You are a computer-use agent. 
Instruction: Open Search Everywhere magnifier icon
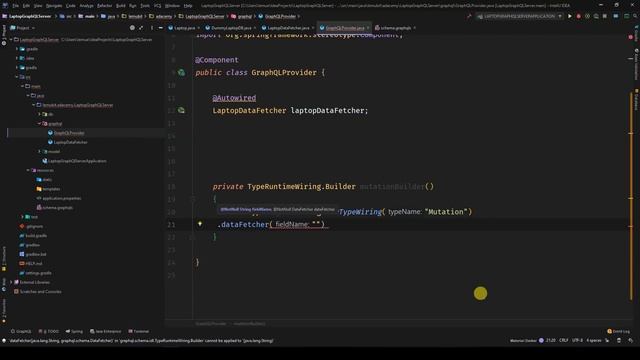coord(635,16)
